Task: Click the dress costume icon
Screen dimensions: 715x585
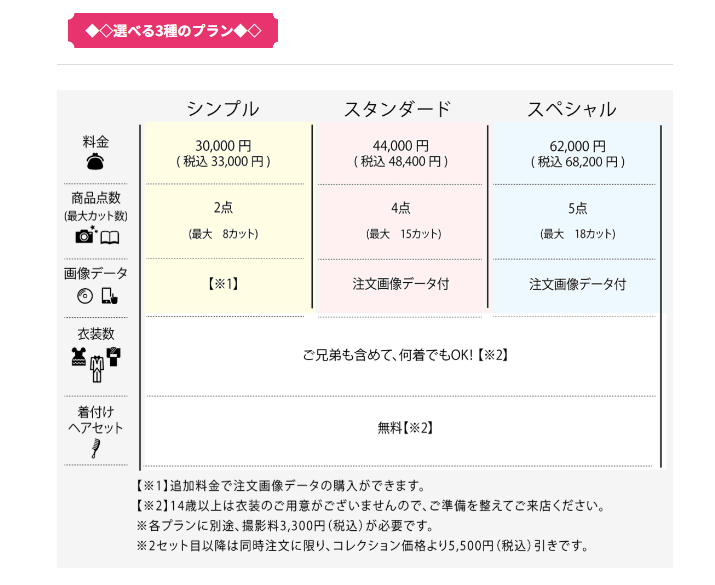Action: [79, 357]
